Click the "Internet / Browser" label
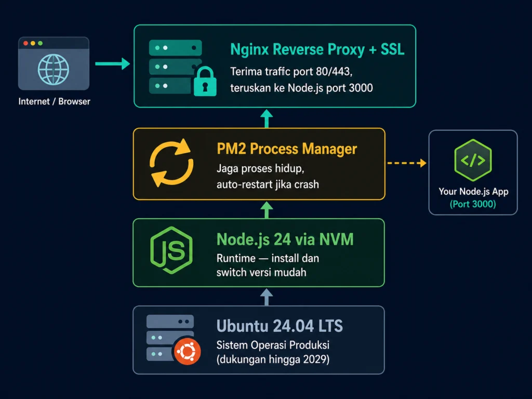The image size is (532, 399). 54,101
